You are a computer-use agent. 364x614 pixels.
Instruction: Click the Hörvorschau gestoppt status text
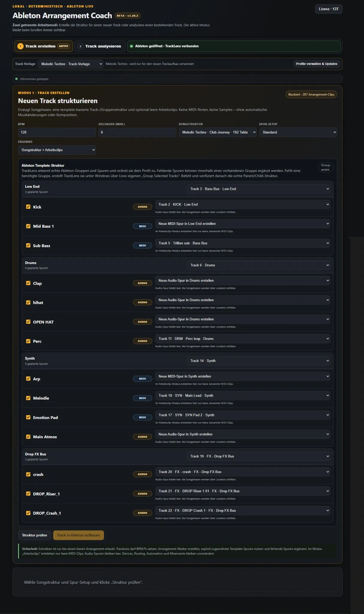tap(34, 79)
